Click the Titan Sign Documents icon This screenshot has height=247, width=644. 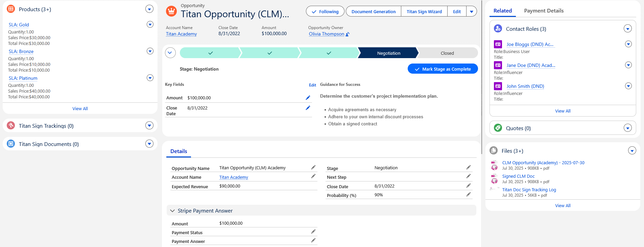11,144
